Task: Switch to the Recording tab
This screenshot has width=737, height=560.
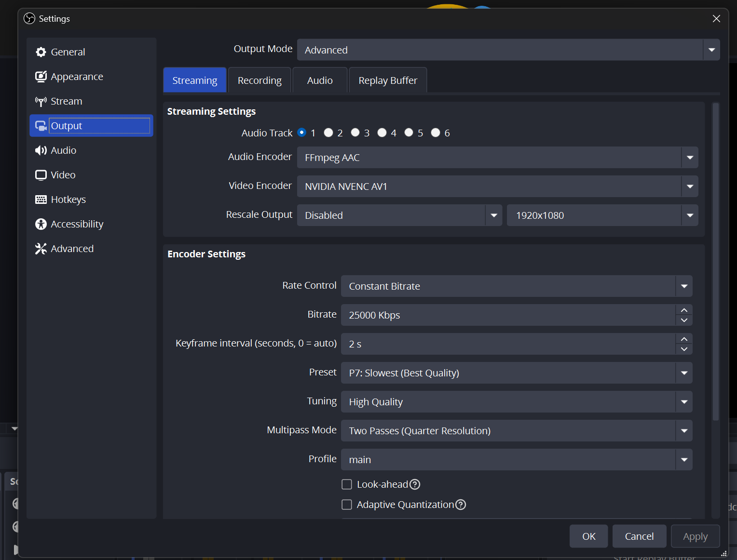Action: coord(259,80)
